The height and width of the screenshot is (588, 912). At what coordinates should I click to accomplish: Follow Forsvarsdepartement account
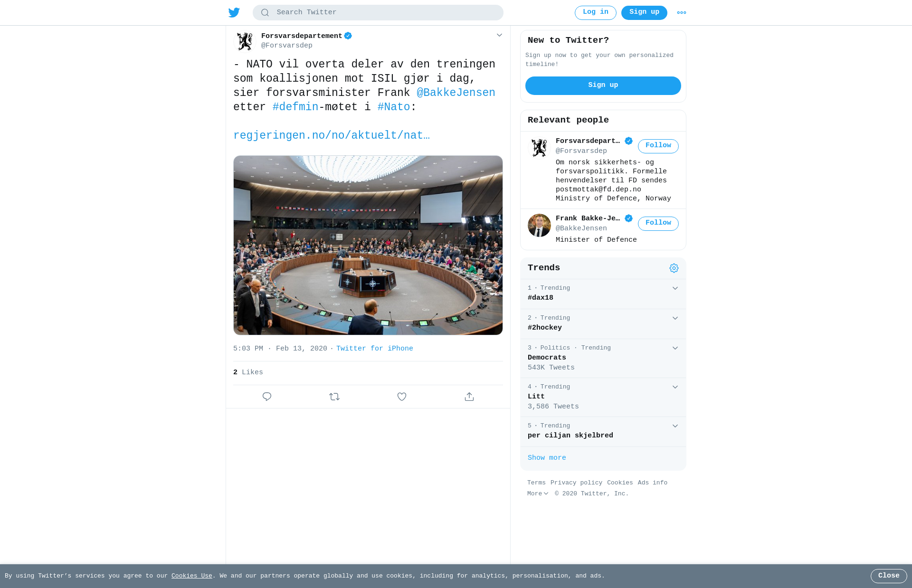click(x=658, y=146)
